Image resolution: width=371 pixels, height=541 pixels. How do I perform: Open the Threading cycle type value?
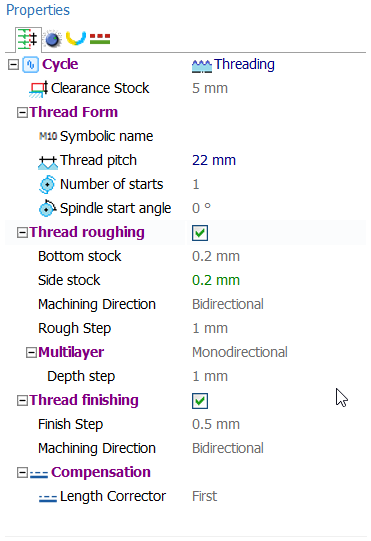tap(233, 65)
